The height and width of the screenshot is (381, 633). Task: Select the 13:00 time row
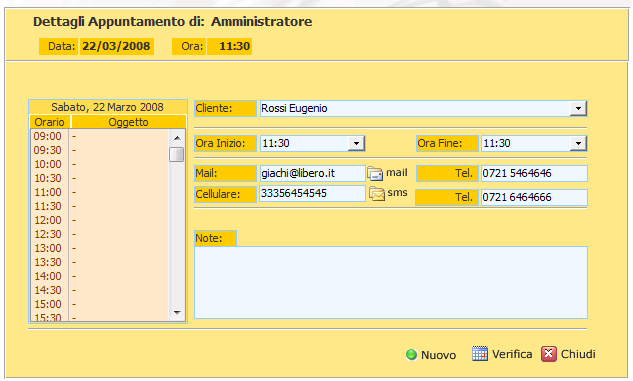click(x=100, y=248)
